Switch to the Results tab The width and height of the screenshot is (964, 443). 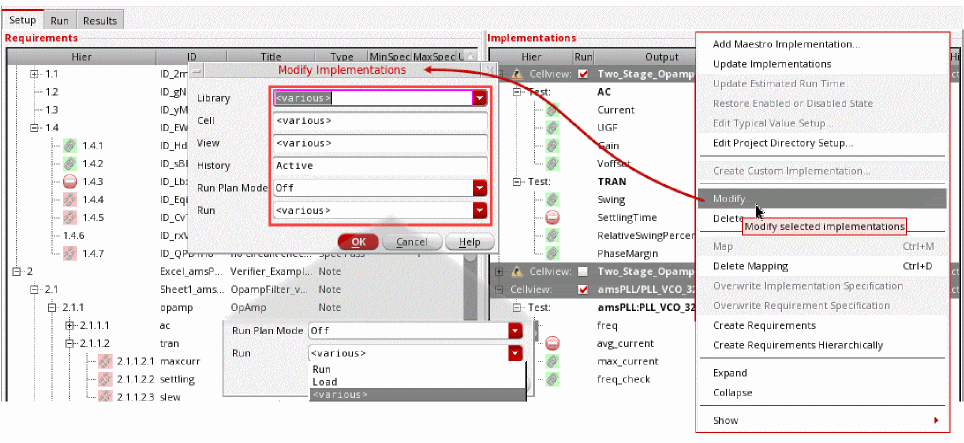[100, 20]
